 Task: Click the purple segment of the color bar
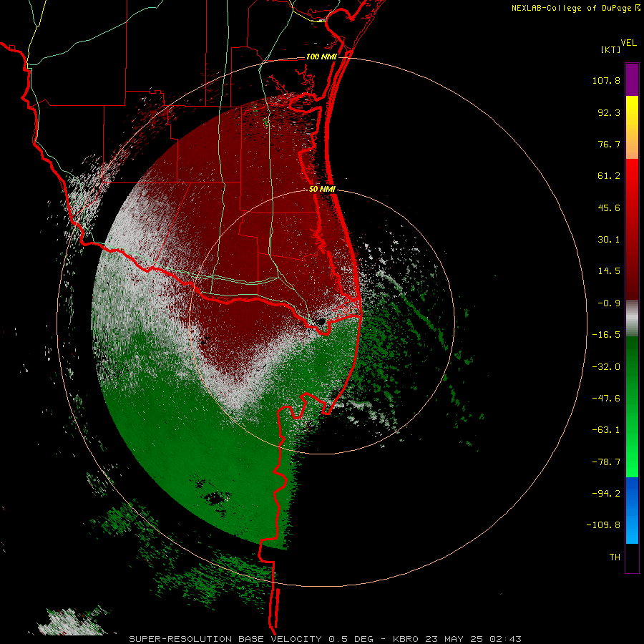(632, 79)
